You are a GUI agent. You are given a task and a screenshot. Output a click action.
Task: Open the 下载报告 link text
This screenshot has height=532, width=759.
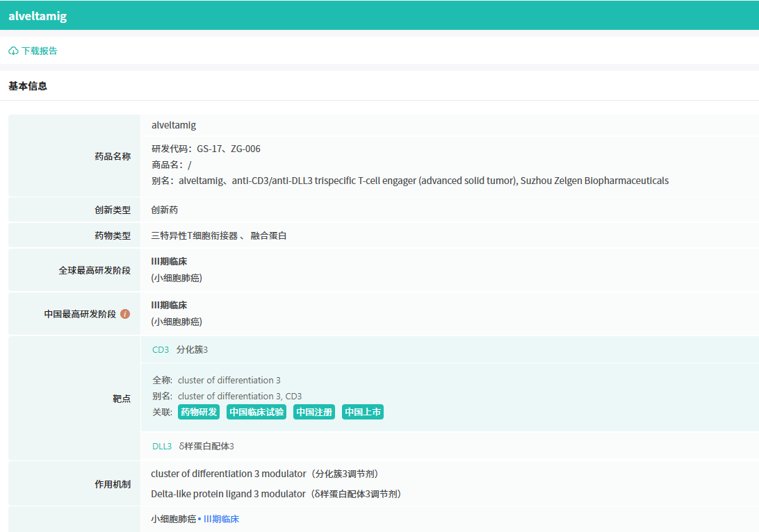point(39,51)
